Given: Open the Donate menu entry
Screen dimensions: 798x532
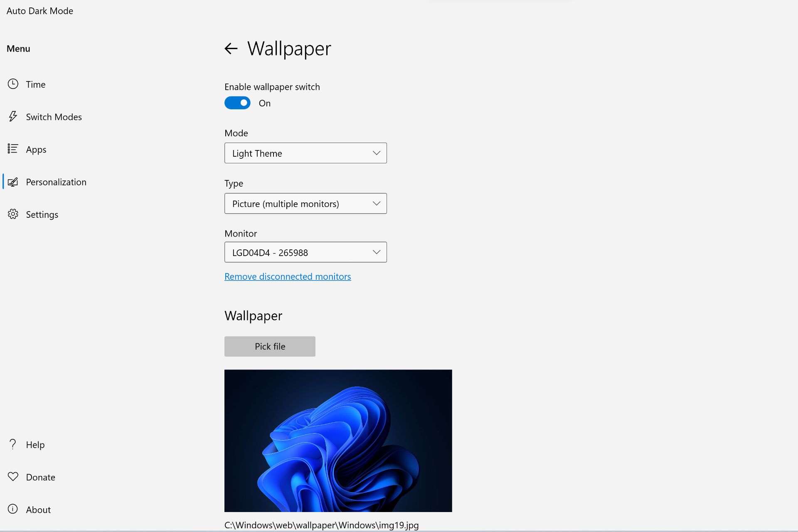Looking at the screenshot, I should 40,477.
